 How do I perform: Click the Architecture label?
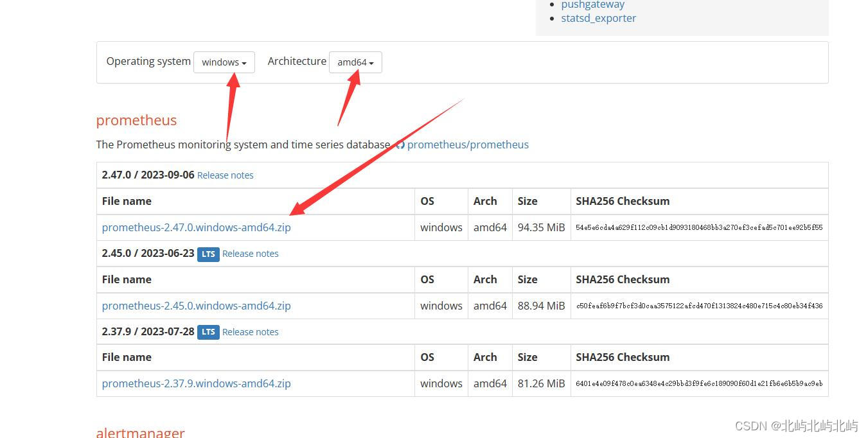click(x=297, y=61)
